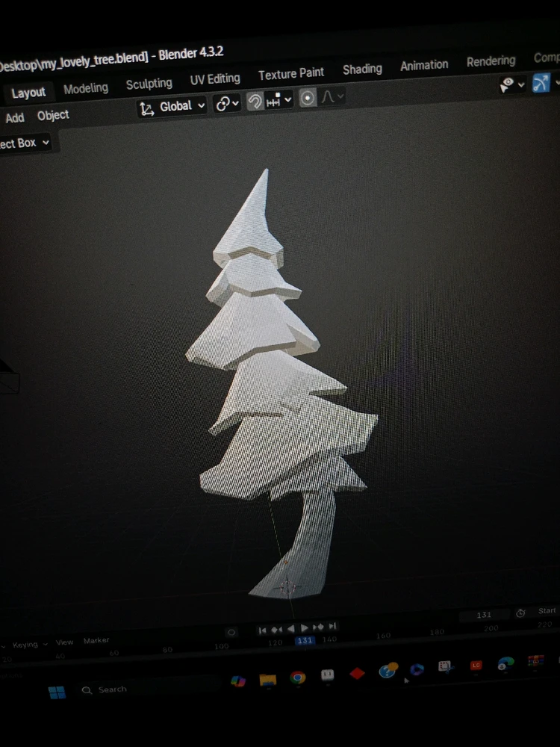Click the play animation button

click(305, 628)
